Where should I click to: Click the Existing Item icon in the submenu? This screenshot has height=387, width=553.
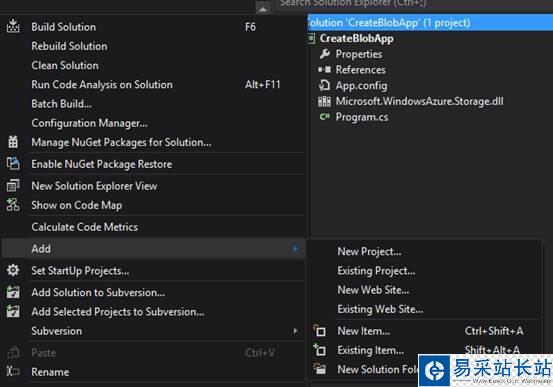click(x=320, y=350)
